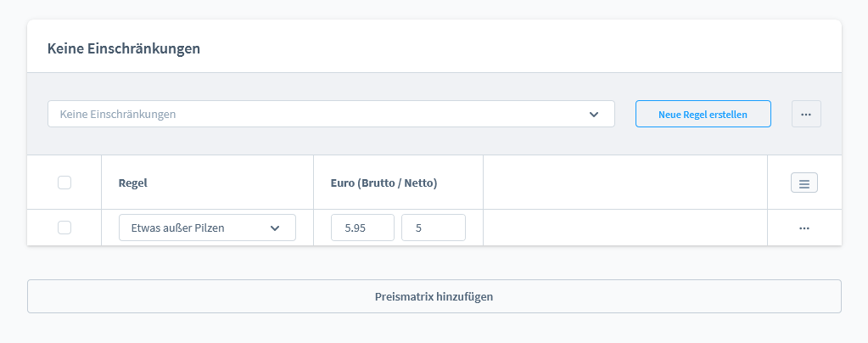Click the chevron arrow in Keine Einschränkungen select
The height and width of the screenshot is (343, 868).
[594, 114]
